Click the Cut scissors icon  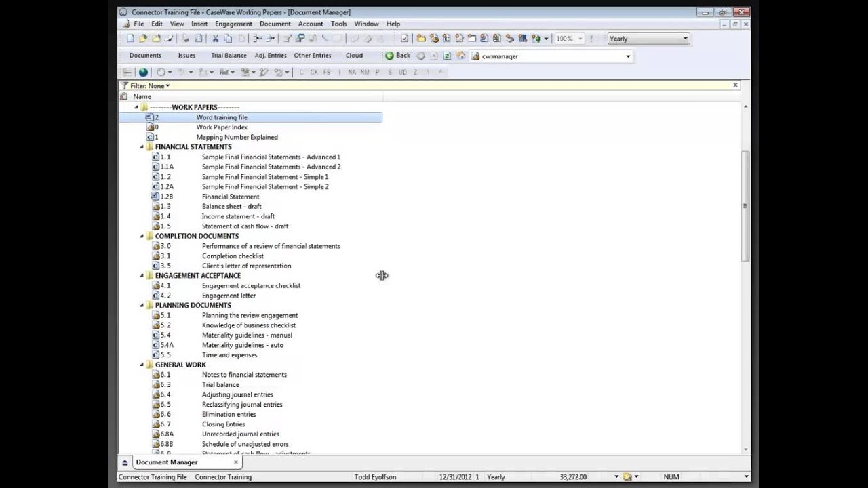(x=216, y=39)
